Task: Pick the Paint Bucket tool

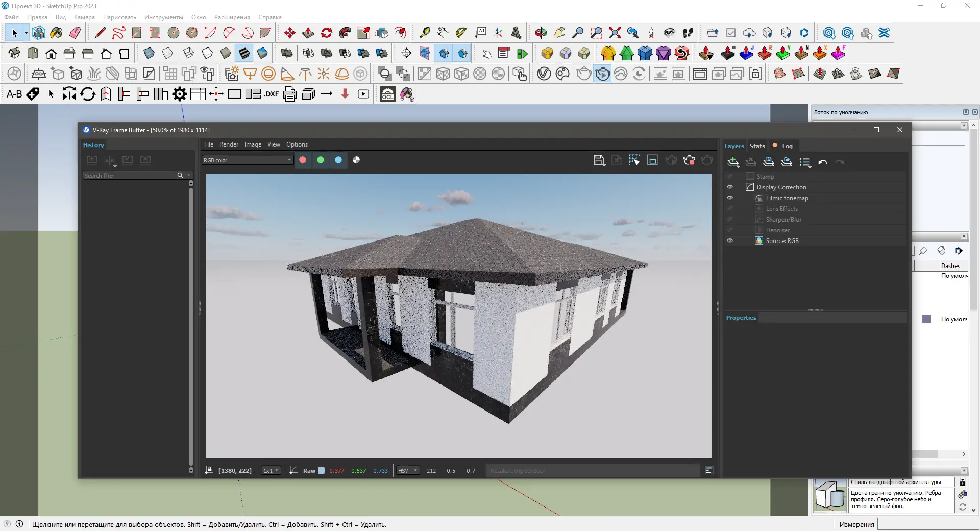Action: click(56, 33)
